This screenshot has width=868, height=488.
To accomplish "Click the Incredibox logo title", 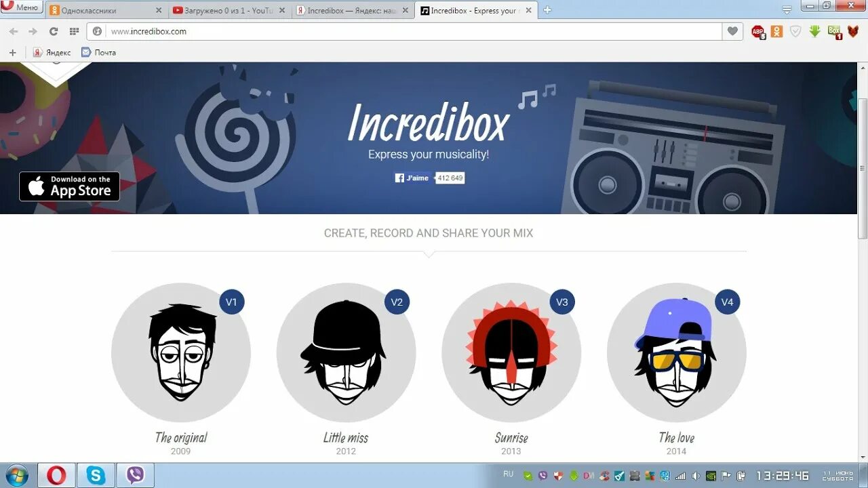I will [x=428, y=123].
